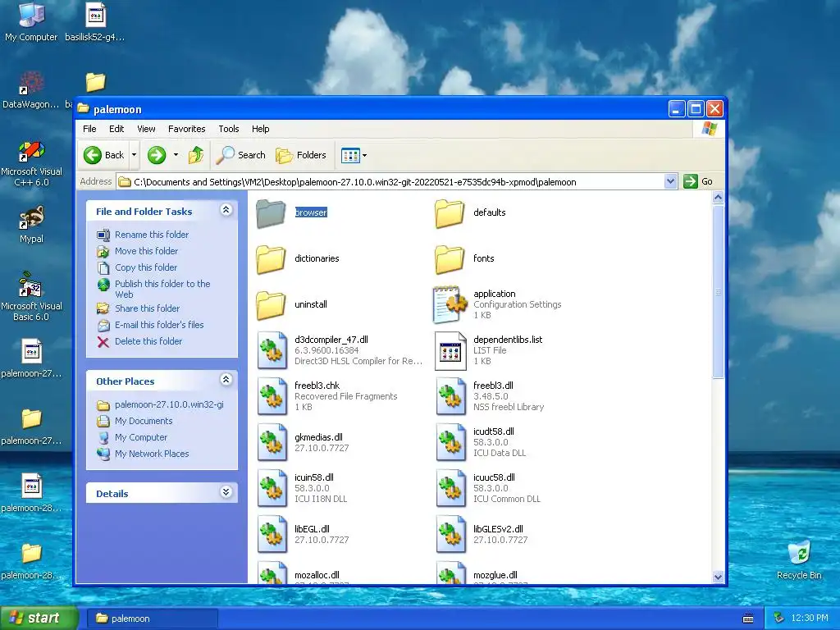840x630 pixels.
Task: Select the mozglue.dll file
Action: [x=450, y=573]
